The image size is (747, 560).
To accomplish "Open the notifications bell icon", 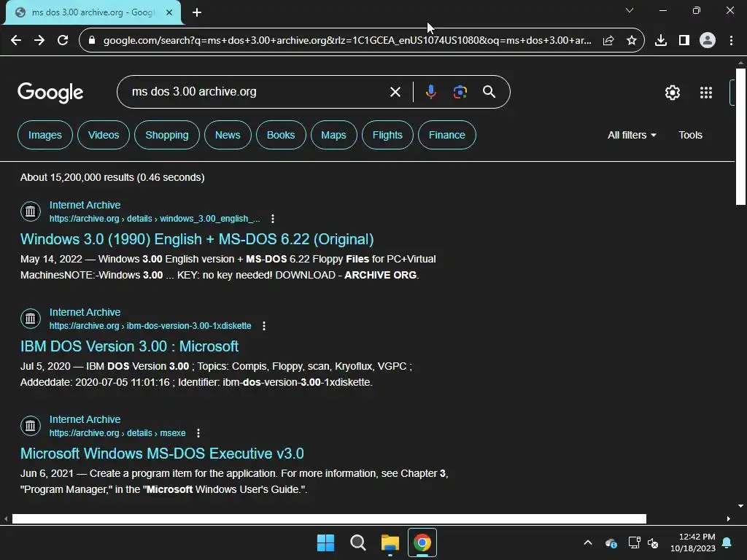I will [x=727, y=542].
